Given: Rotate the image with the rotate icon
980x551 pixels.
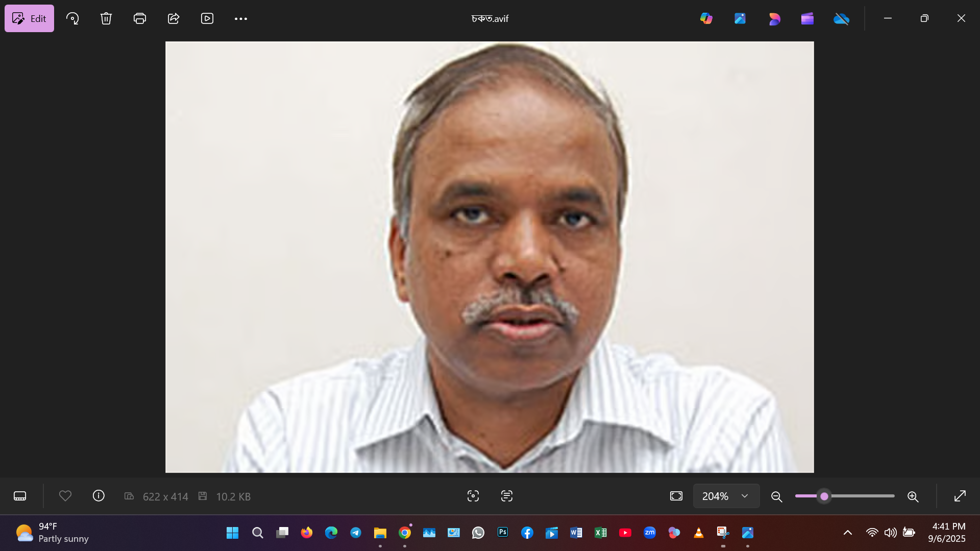Looking at the screenshot, I should click(72, 18).
